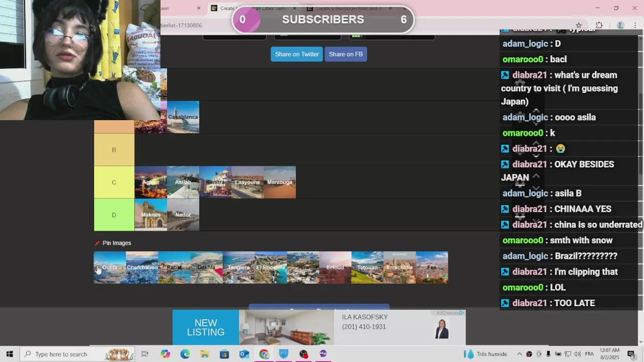
Task: Pick the Tangiers image from unranked pool
Action: click(x=238, y=267)
